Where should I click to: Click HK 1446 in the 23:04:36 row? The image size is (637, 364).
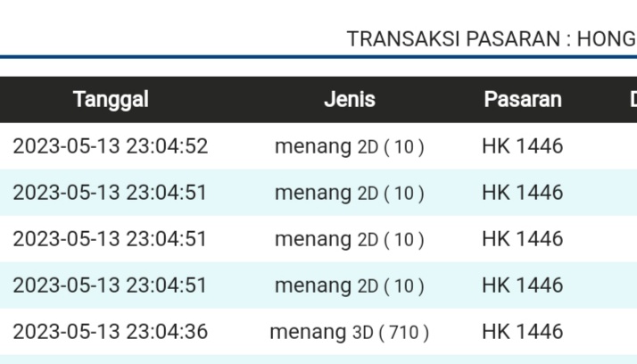[x=522, y=332]
